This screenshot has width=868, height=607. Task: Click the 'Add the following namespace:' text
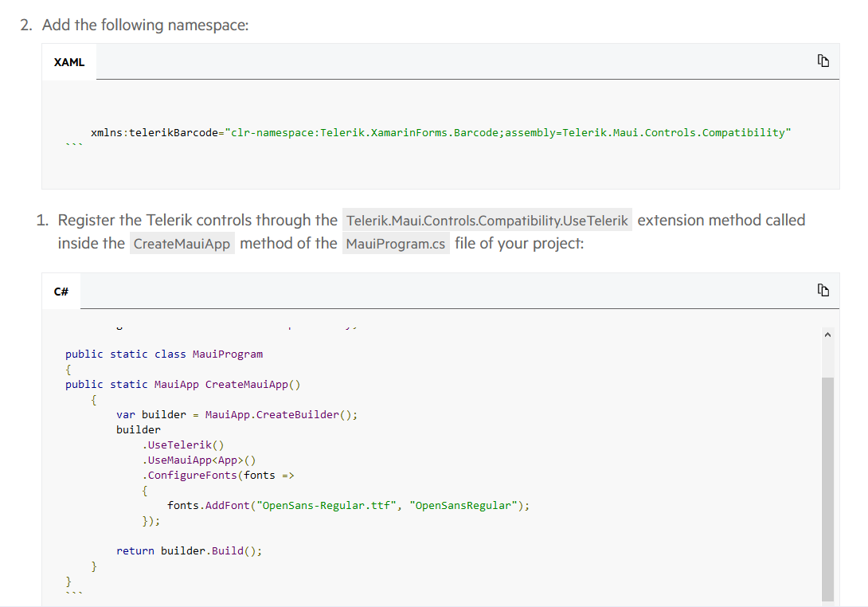point(146,25)
